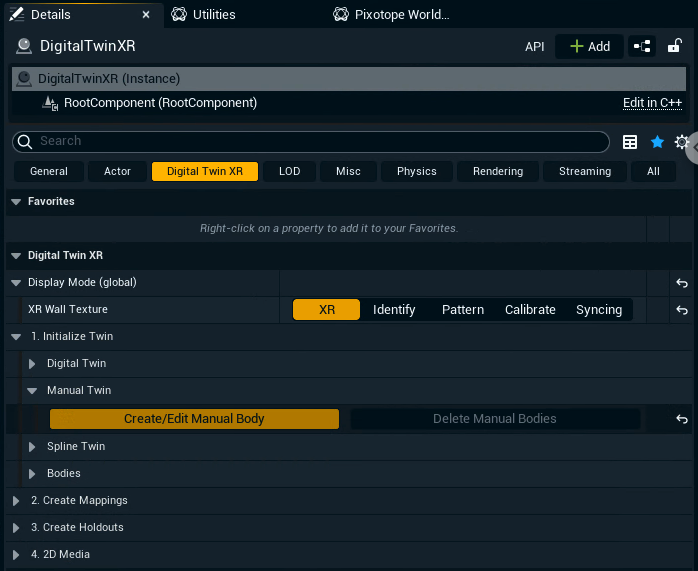Close the Details tab
Image resolution: width=698 pixels, height=571 pixels.
[x=146, y=15]
